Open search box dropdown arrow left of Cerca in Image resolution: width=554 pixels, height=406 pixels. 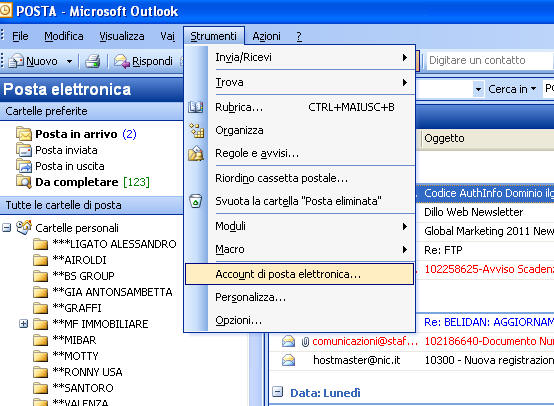coord(478,89)
